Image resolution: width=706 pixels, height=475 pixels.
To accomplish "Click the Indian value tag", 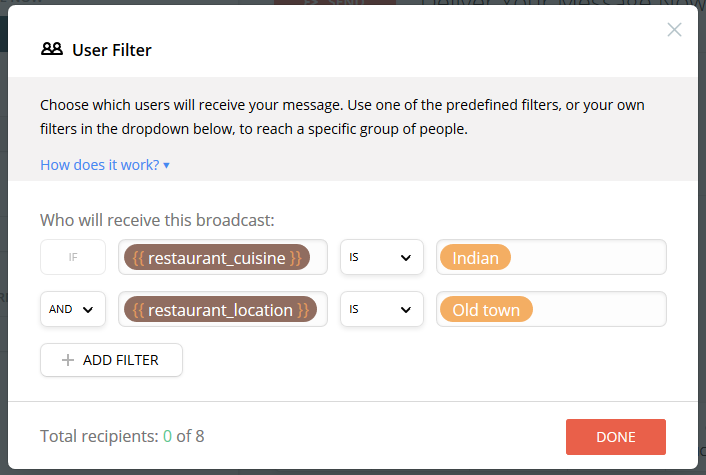I will 475,258.
